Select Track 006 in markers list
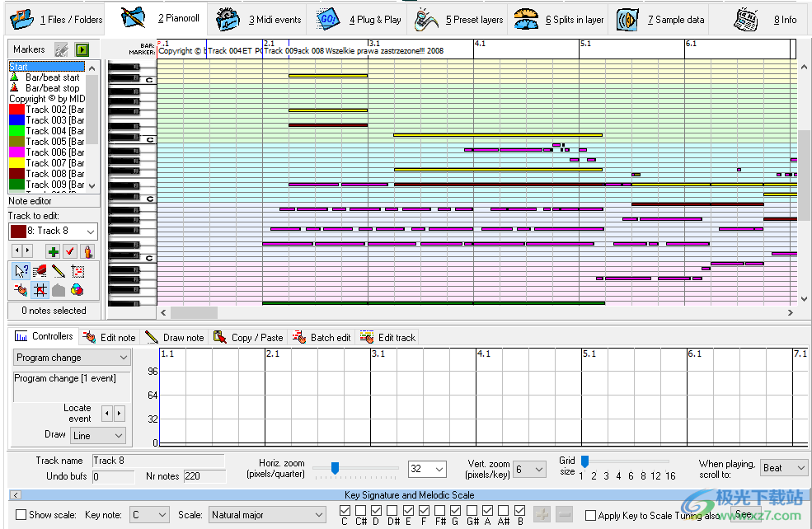This screenshot has height=529, width=812. pyautogui.click(x=47, y=152)
